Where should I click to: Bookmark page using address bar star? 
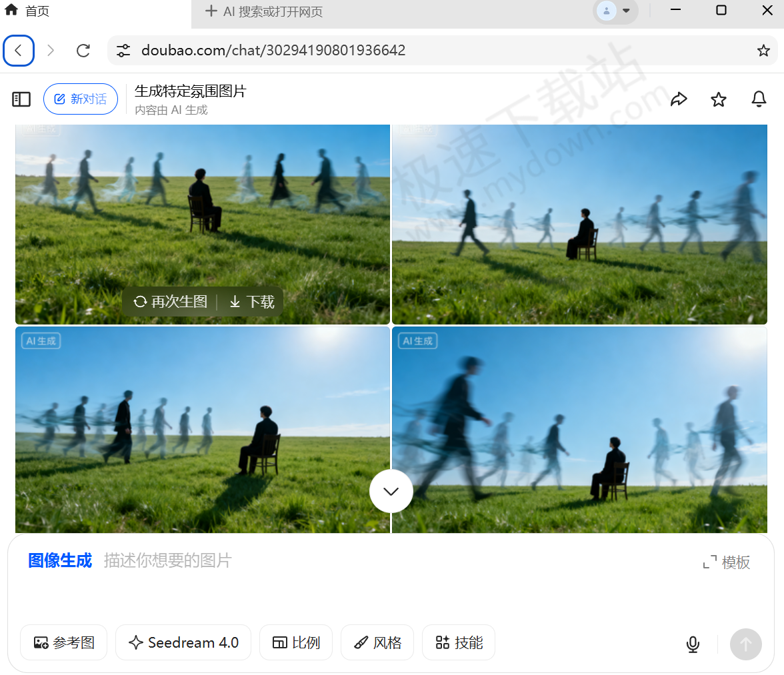coord(763,51)
